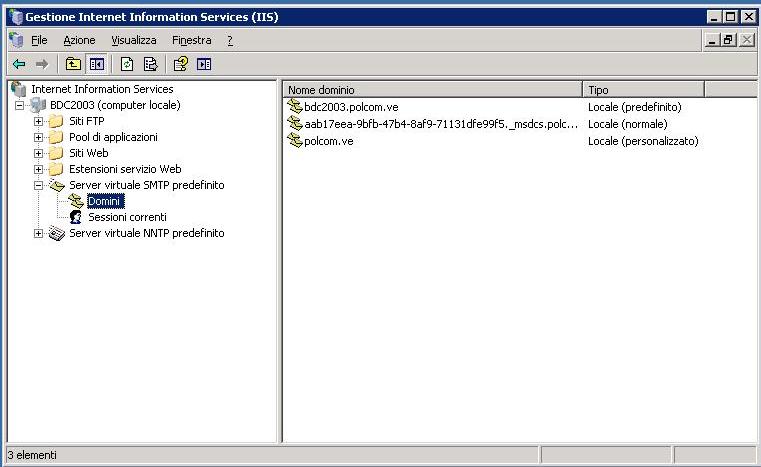Viewport: 761px width, 467px height.
Task: Click the Up one level toolbar icon
Action: click(x=73, y=64)
